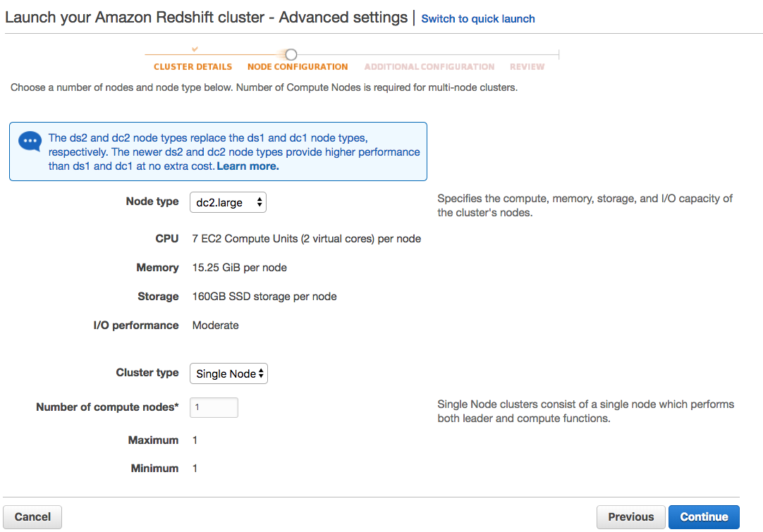Image resolution: width=763 pixels, height=532 pixels.
Task: Follow the Learn more link
Action: (248, 166)
